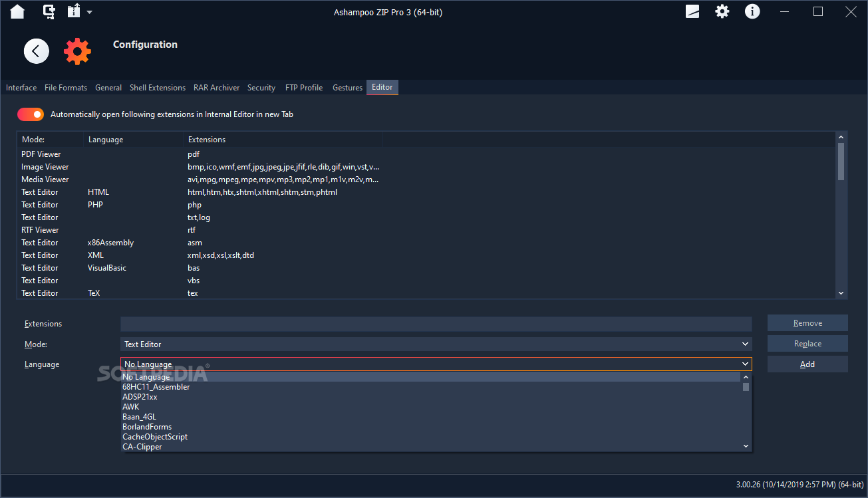
Task: Click the Remove button
Action: pyautogui.click(x=807, y=323)
